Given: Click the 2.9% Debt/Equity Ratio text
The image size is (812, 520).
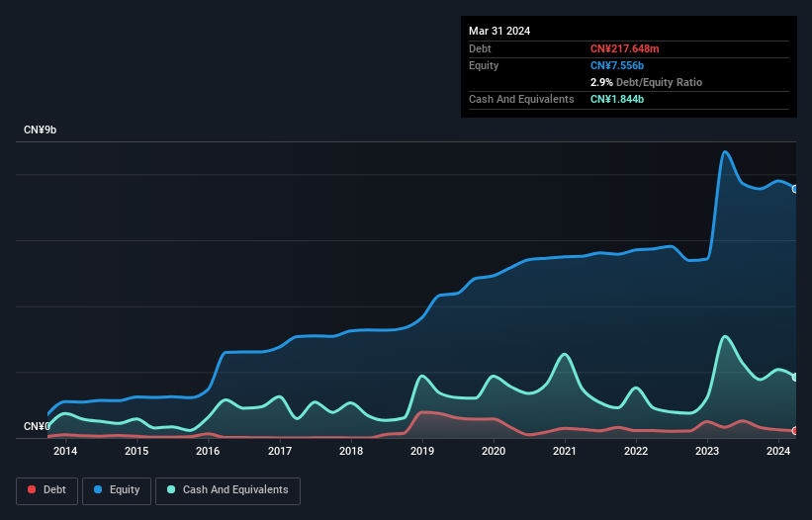Looking at the screenshot, I should [646, 82].
